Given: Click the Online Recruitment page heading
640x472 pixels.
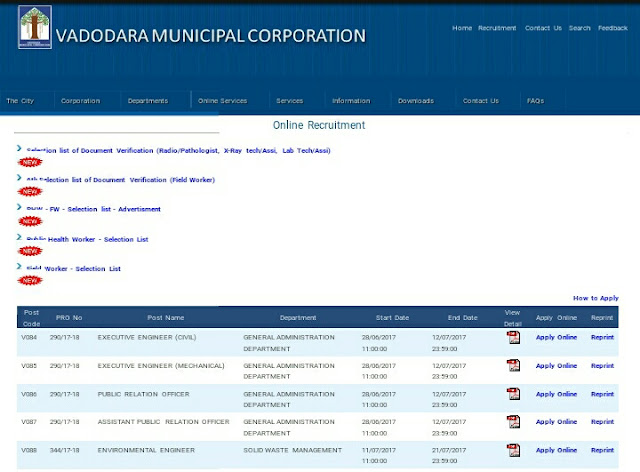Looking at the screenshot, I should point(319,125).
